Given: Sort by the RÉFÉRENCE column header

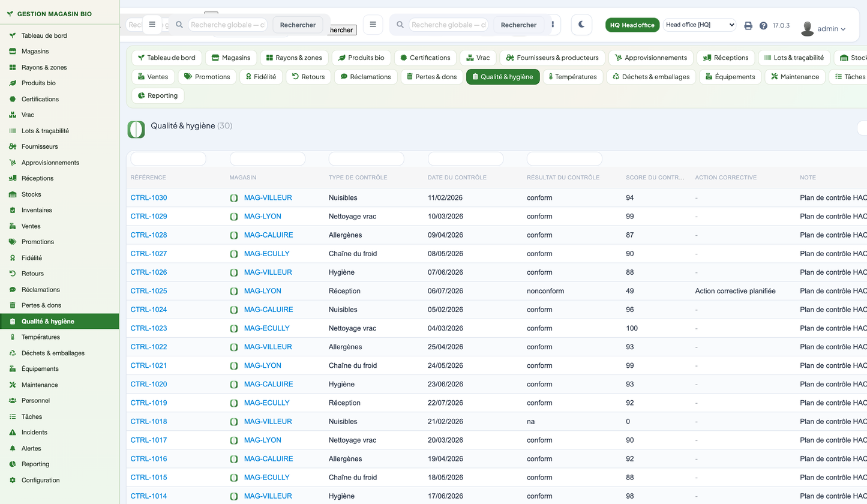Looking at the screenshot, I should point(148,178).
